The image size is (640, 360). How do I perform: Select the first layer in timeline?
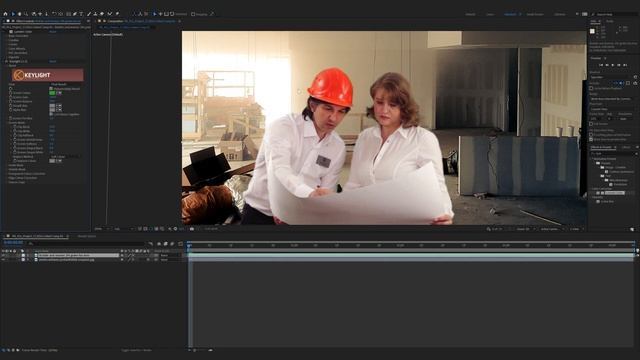(x=78, y=255)
